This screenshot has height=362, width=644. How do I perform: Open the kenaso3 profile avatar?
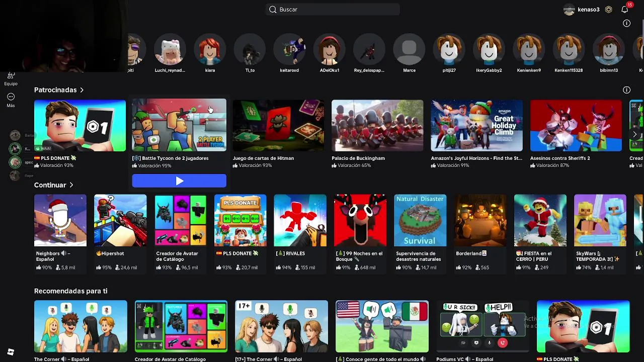569,10
